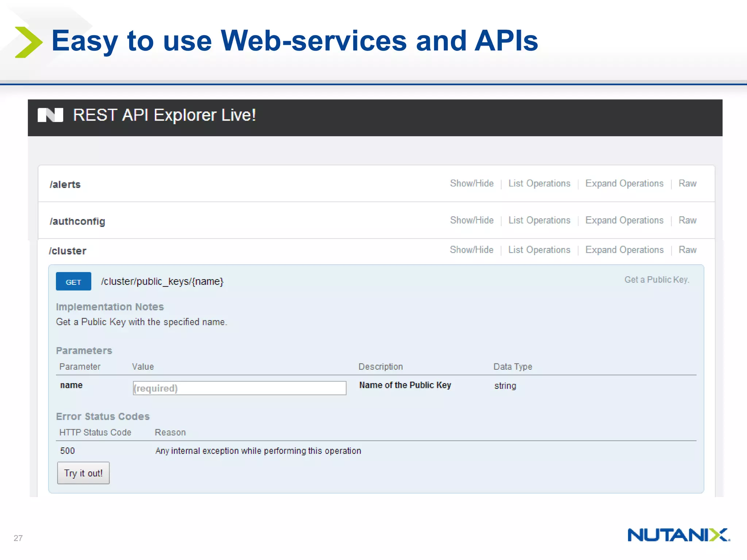Click the /cluster/public_keys/{name} endpoint path
Screen dimensions: 747x560
(162, 281)
